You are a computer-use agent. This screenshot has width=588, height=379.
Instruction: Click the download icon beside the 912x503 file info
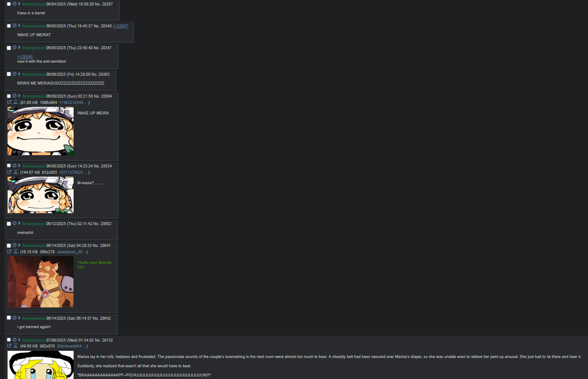coord(16,172)
